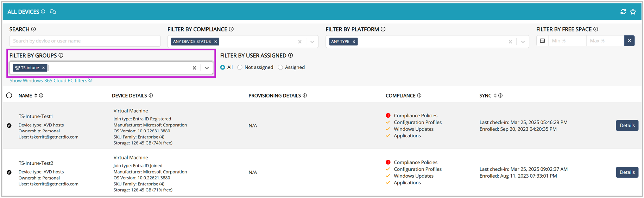Sort devices by Name column arrows
644x198 pixels.
(x=36, y=95)
